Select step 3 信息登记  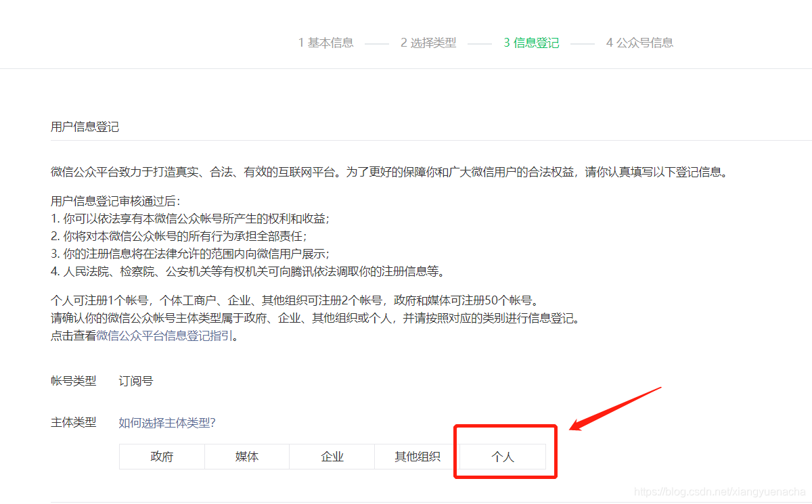click(x=531, y=43)
